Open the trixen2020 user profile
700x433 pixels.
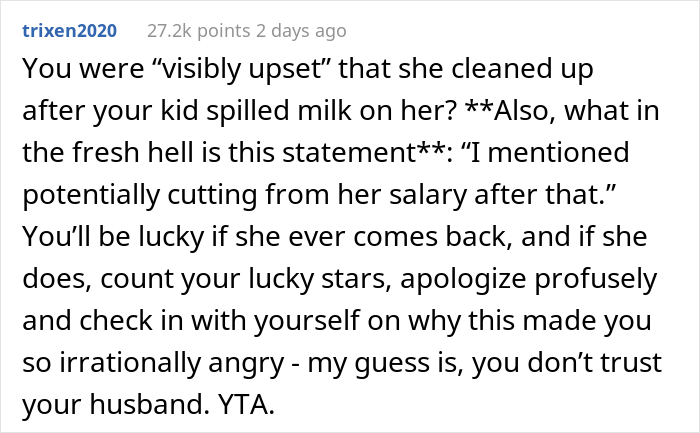point(70,31)
